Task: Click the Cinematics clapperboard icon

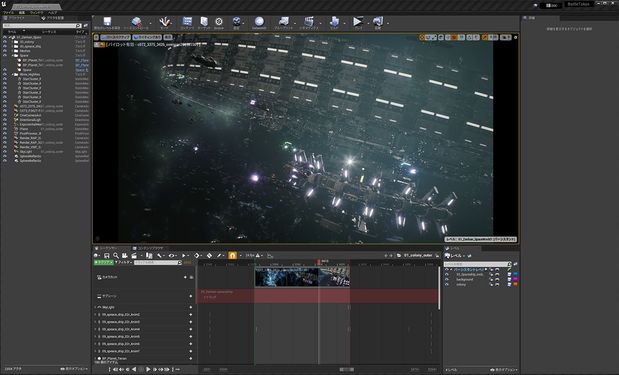Action: 309,21
